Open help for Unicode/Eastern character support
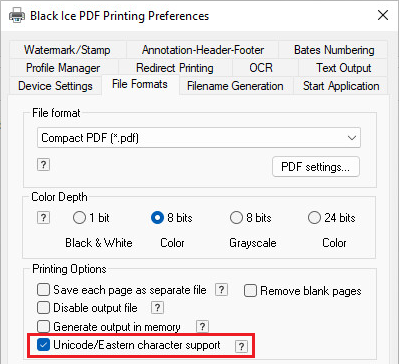 [241, 347]
